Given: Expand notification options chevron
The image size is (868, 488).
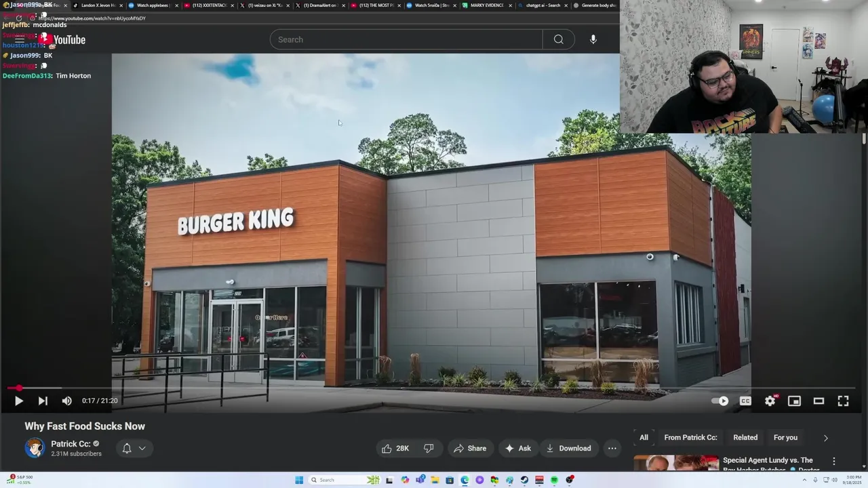Looking at the screenshot, I should pos(142,448).
